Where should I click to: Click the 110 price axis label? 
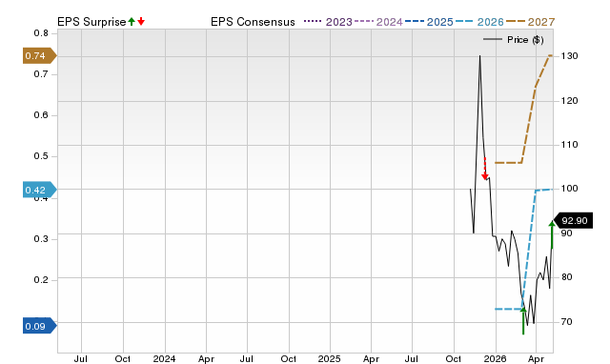tap(570, 145)
